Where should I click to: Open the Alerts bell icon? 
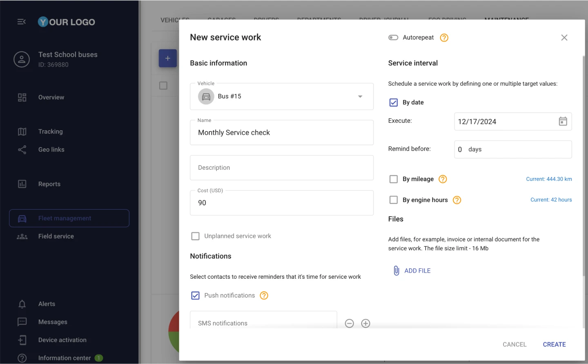(x=22, y=304)
